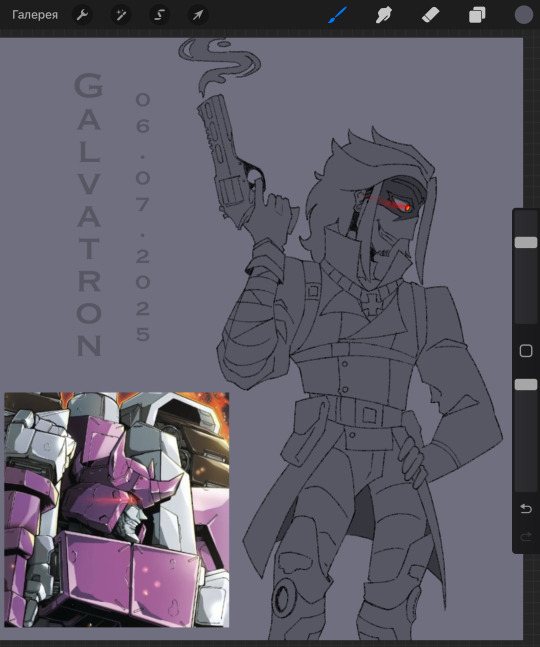Open the Adjustments magic wand menu
This screenshot has width=540, height=647.
coord(121,15)
